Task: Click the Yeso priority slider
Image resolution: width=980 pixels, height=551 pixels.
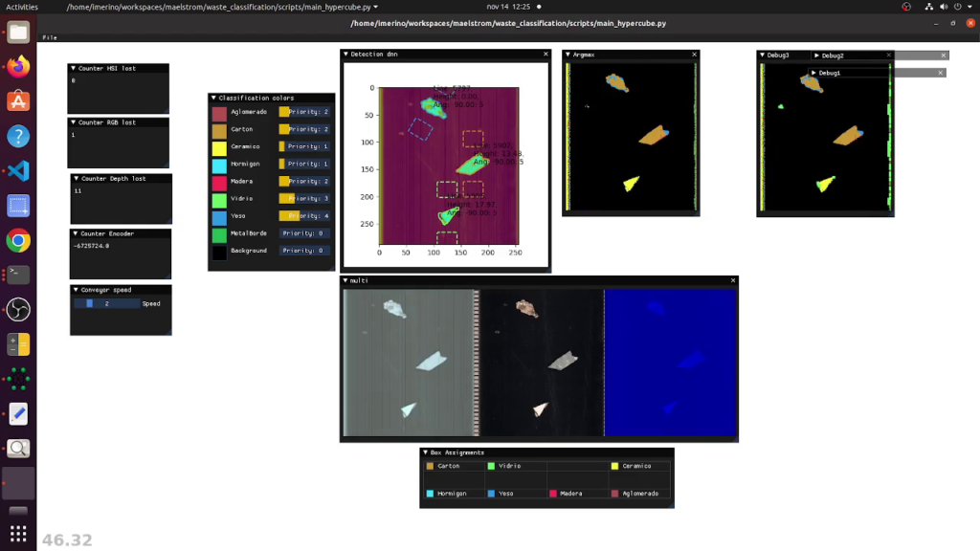Action: tap(303, 216)
